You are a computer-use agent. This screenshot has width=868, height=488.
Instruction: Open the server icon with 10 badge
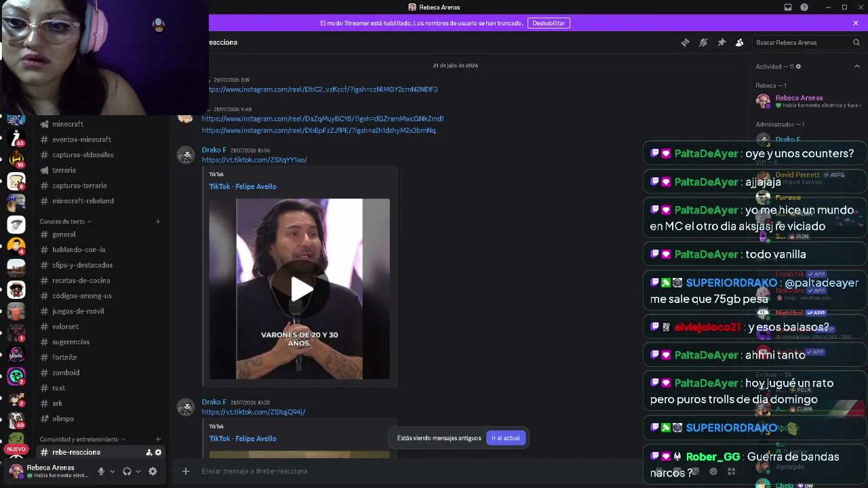[x=16, y=159]
